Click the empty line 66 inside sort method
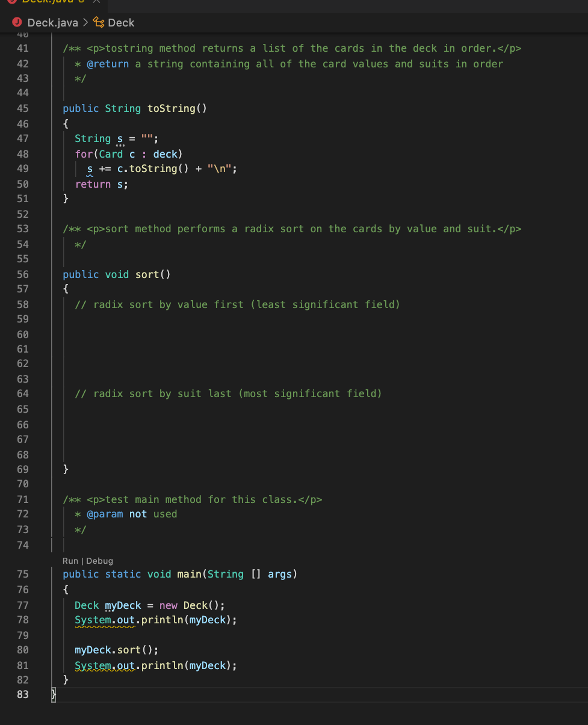The height and width of the screenshot is (725, 588). point(319,424)
